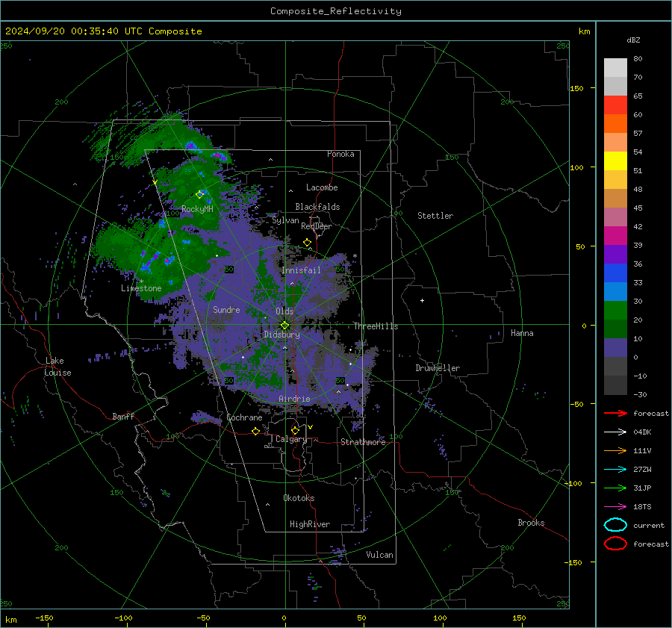Select the magenta 39-42 dBZ swatch
Image resolution: width=672 pixels, height=628 pixels.
(615, 235)
